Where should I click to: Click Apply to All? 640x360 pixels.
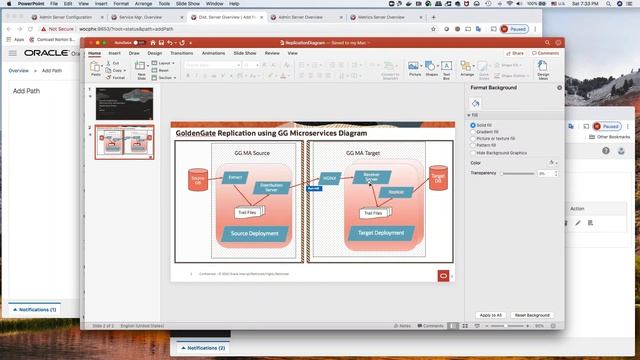tap(491, 315)
